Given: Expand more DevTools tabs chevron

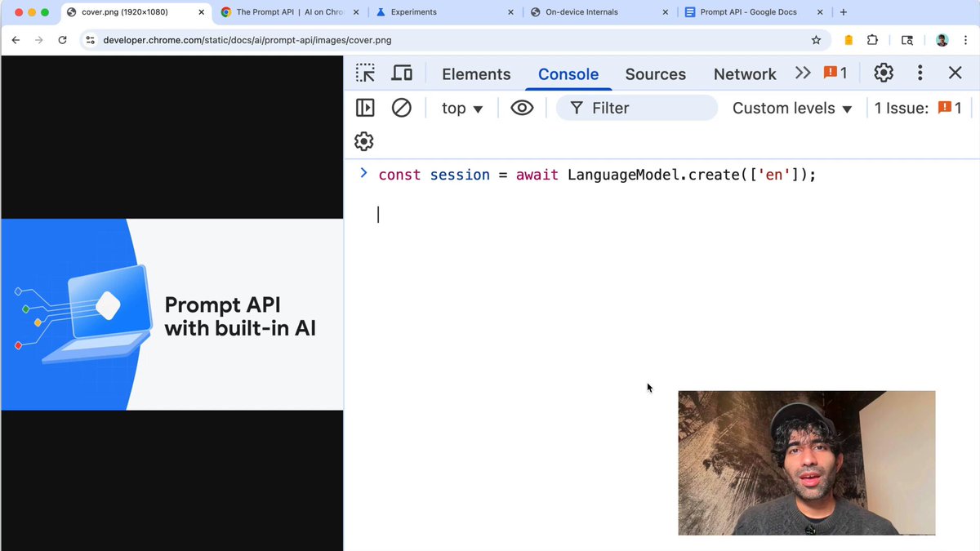Looking at the screenshot, I should [803, 73].
